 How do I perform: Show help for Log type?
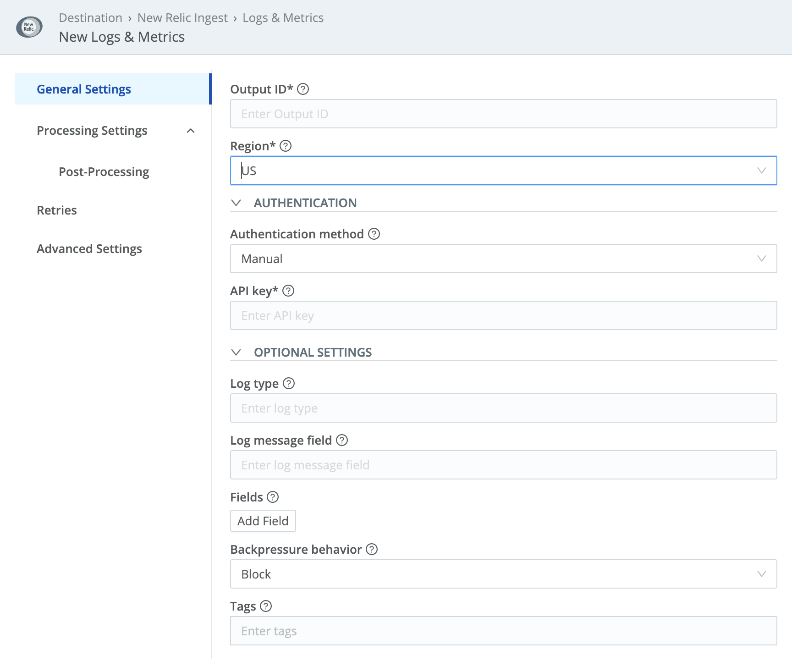[289, 383]
